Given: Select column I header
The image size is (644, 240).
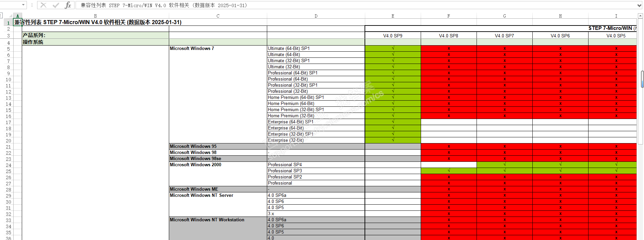Looking at the screenshot, I should point(613,16).
